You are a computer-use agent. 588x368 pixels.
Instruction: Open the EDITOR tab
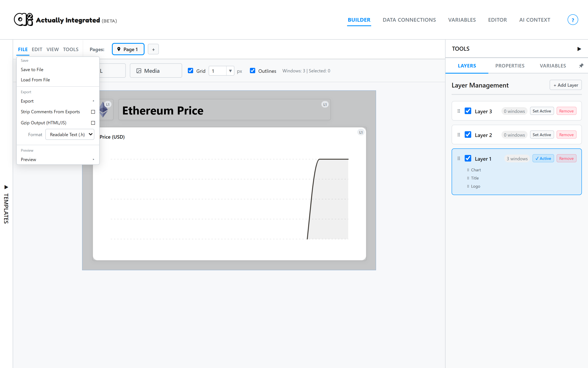point(497,20)
